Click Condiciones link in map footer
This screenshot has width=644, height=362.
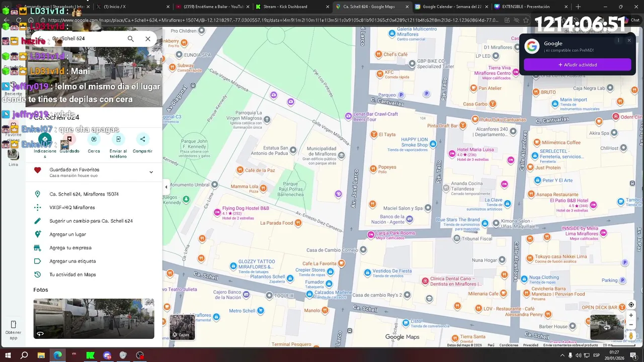point(509,345)
